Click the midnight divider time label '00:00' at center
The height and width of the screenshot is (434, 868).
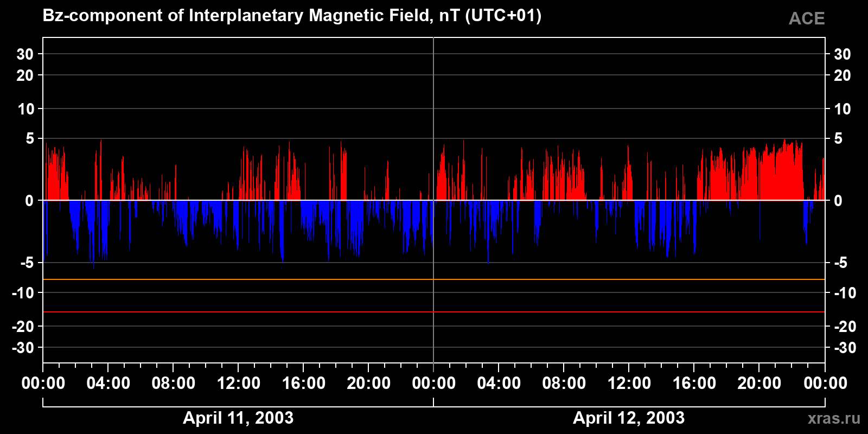(434, 383)
